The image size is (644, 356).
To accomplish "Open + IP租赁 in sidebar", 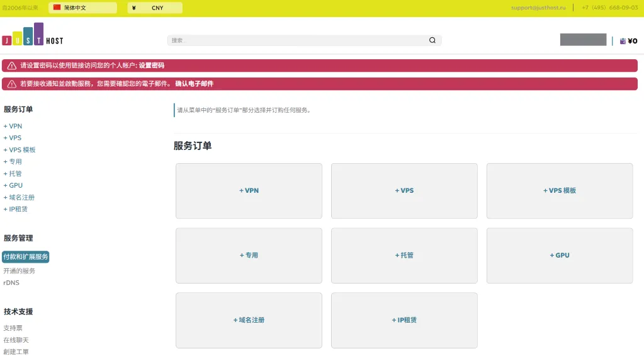I will [16, 209].
